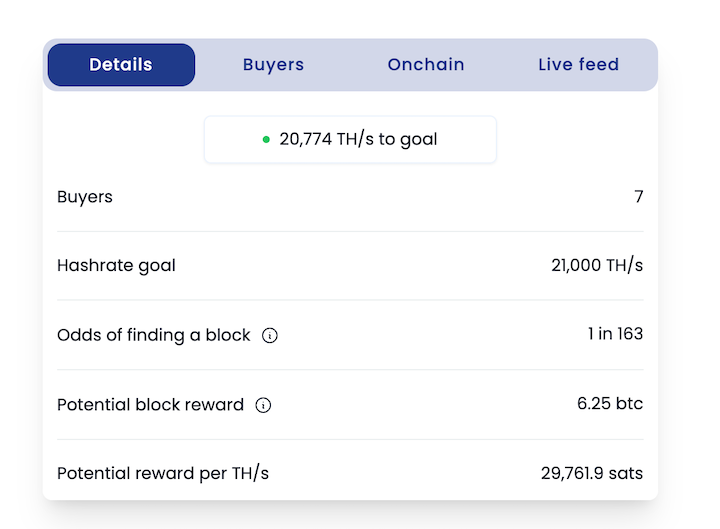
Task: Click the info icon next to Potential block reward
Action: pyautogui.click(x=263, y=406)
